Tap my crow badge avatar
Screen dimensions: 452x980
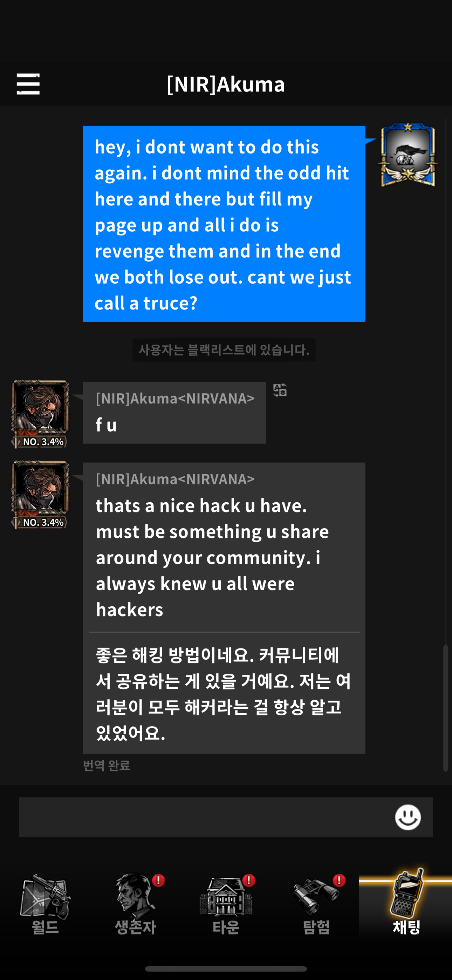408,155
